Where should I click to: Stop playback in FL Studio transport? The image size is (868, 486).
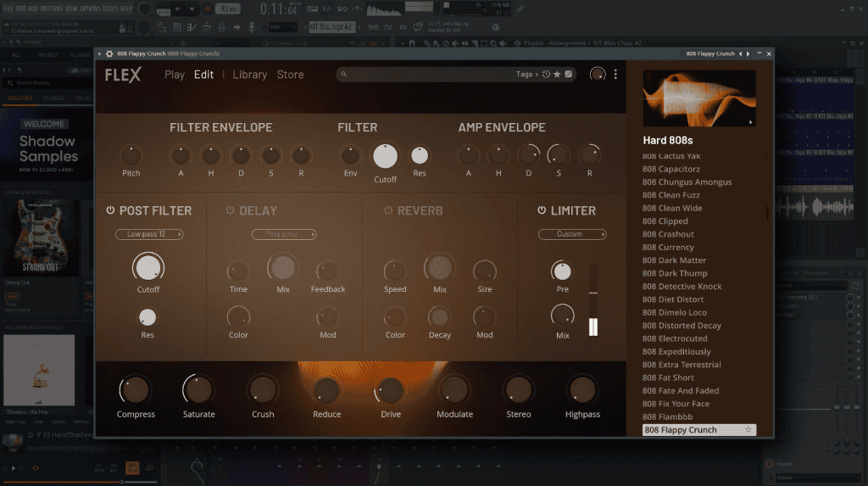(192, 8)
